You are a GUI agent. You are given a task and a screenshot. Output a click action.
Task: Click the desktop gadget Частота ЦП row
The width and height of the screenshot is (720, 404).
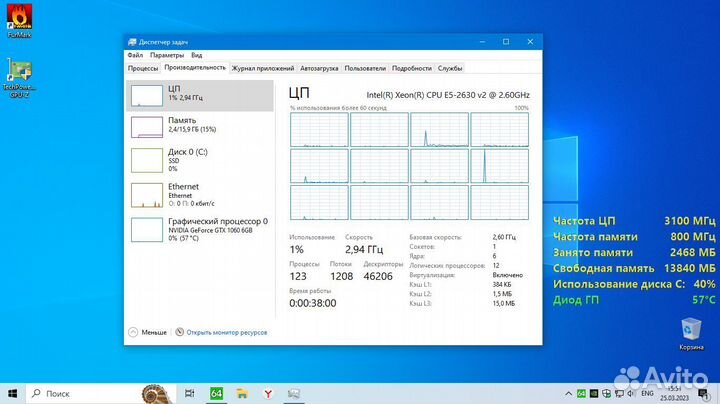(x=634, y=221)
